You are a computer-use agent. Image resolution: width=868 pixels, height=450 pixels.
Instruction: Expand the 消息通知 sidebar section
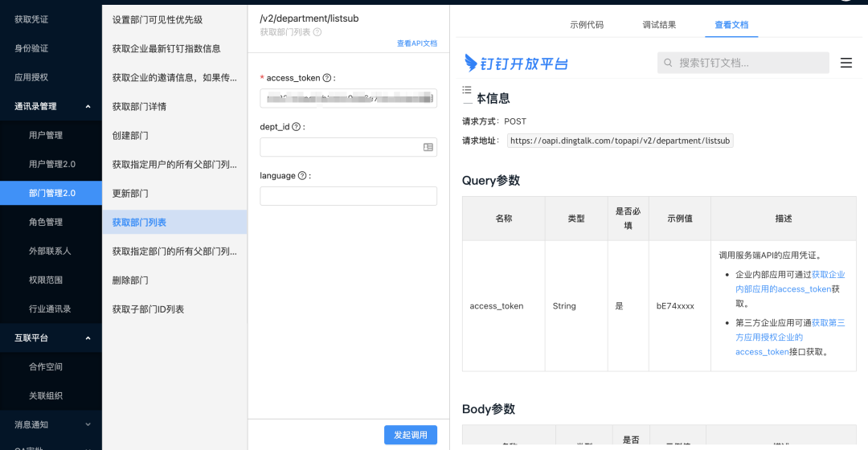tap(88, 424)
